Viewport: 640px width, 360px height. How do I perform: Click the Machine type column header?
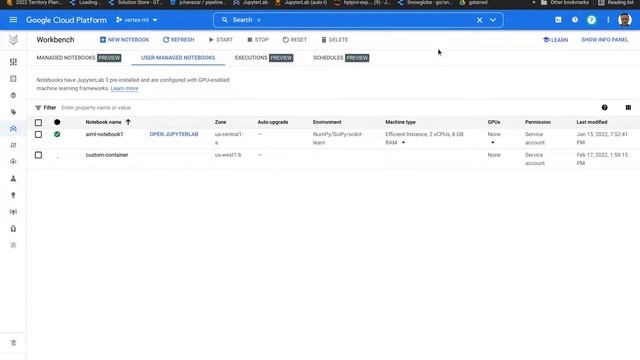pyautogui.click(x=400, y=122)
